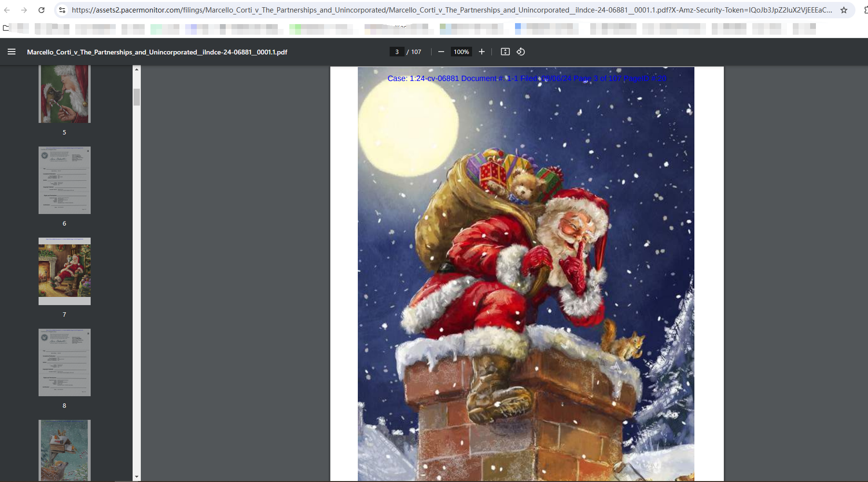
Task: Reload the page
Action: pyautogui.click(x=41, y=10)
